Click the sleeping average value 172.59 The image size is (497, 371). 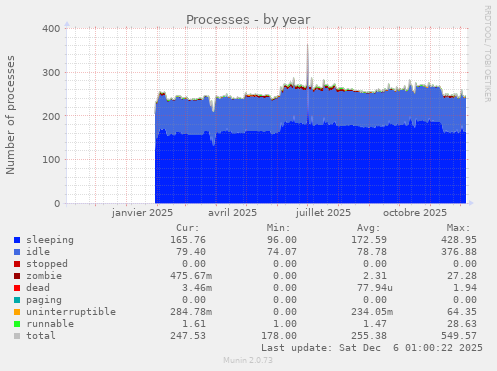coord(369,240)
